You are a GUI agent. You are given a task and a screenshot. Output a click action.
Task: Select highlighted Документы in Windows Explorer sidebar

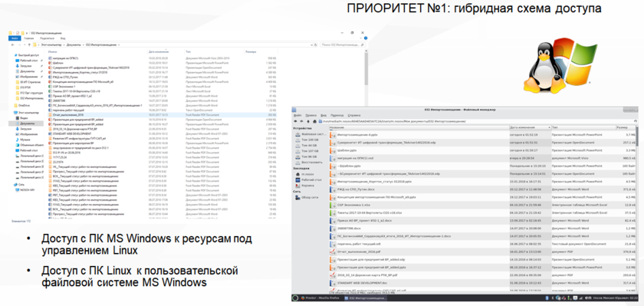[x=25, y=123]
